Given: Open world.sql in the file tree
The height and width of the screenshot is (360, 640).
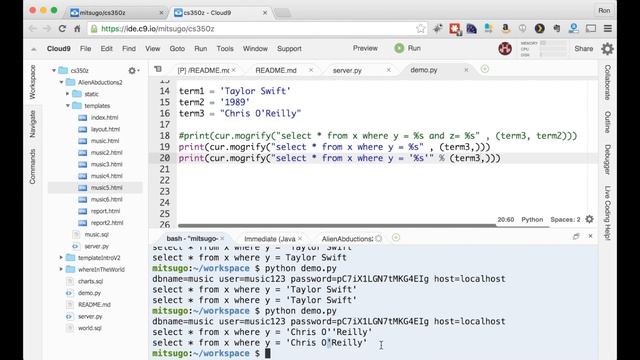Looking at the screenshot, I should click(x=90, y=328).
